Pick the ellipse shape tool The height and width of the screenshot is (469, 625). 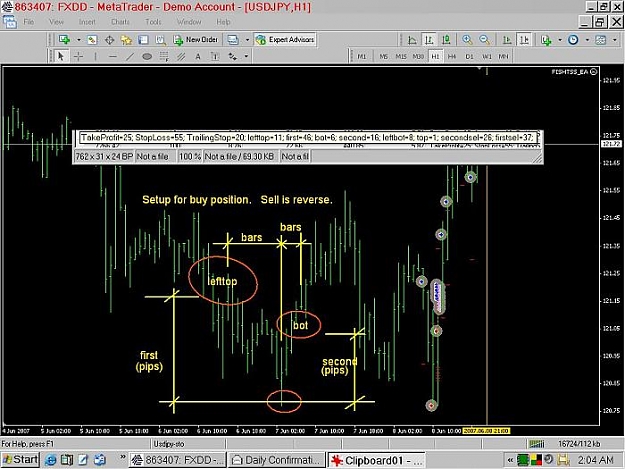[x=147, y=56]
